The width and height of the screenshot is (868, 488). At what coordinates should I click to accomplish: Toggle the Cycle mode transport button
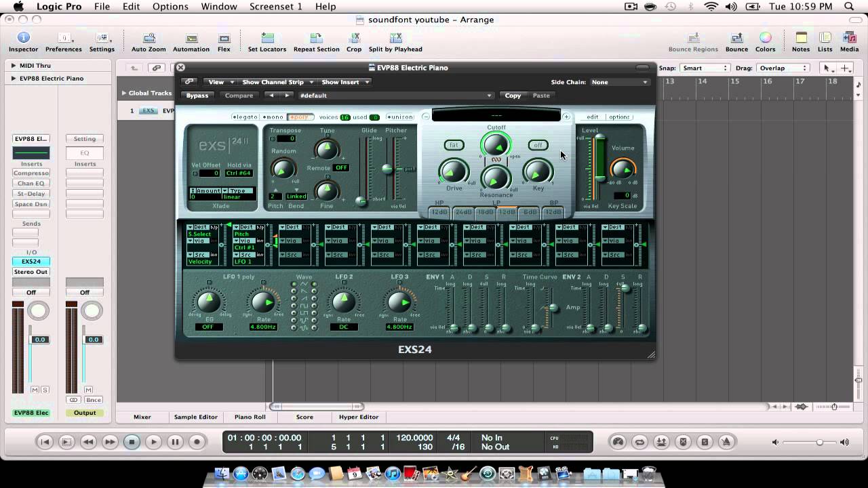click(639, 442)
